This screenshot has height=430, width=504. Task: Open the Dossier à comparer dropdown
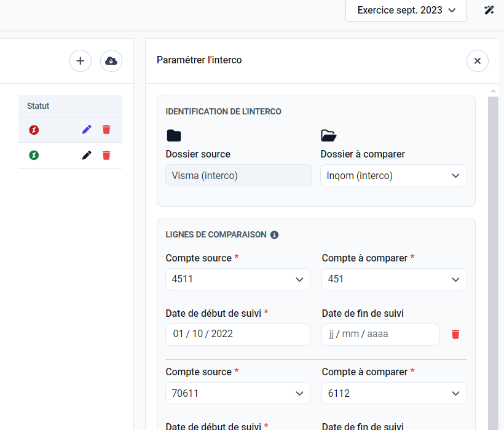coord(393,175)
